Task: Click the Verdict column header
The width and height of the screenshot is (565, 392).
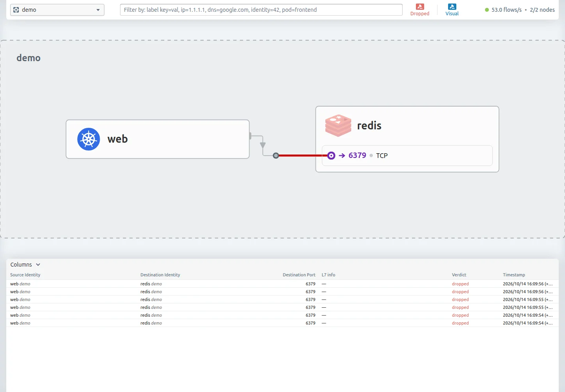Action: tap(459, 275)
